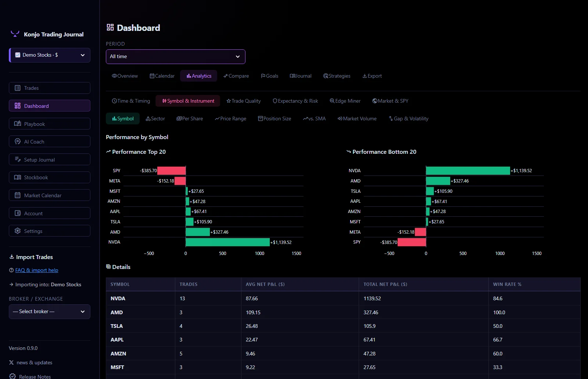This screenshot has height=379, width=588.
Task: Switch to the Sector view tab
Action: coord(155,118)
